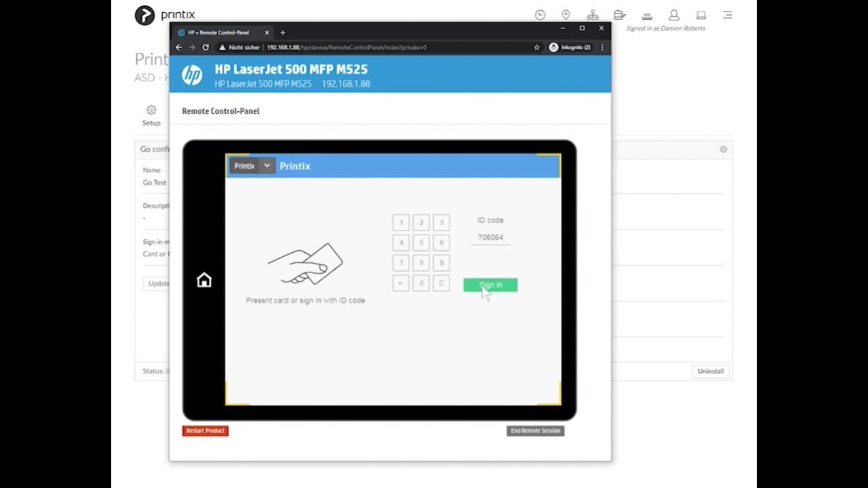The image size is (868, 488).
Task: Bookmark this page with the star icon
Action: click(536, 47)
